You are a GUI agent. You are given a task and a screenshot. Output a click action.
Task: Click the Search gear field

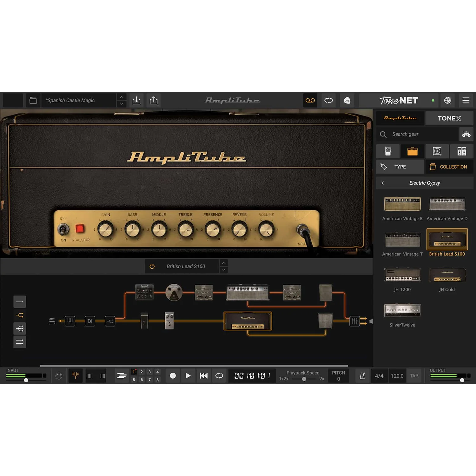[417, 134]
